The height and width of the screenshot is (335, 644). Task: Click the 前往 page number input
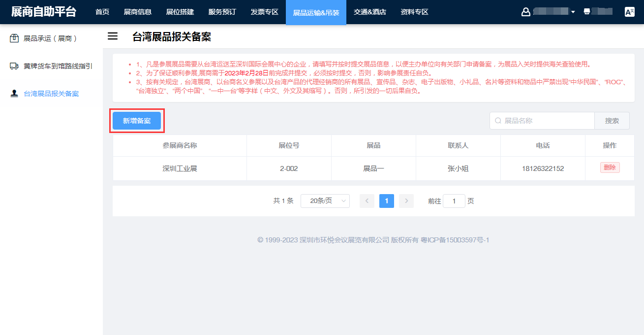pos(454,201)
